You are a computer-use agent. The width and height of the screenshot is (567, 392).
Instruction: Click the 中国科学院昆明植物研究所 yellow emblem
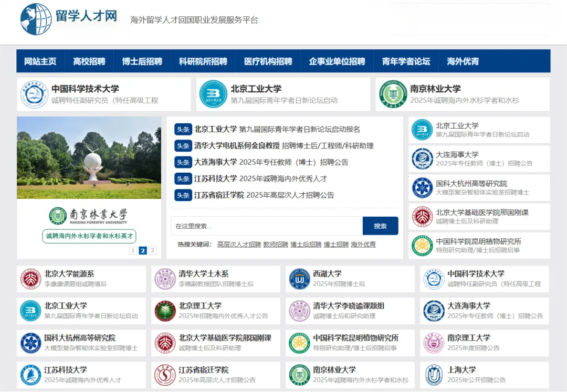click(299, 343)
